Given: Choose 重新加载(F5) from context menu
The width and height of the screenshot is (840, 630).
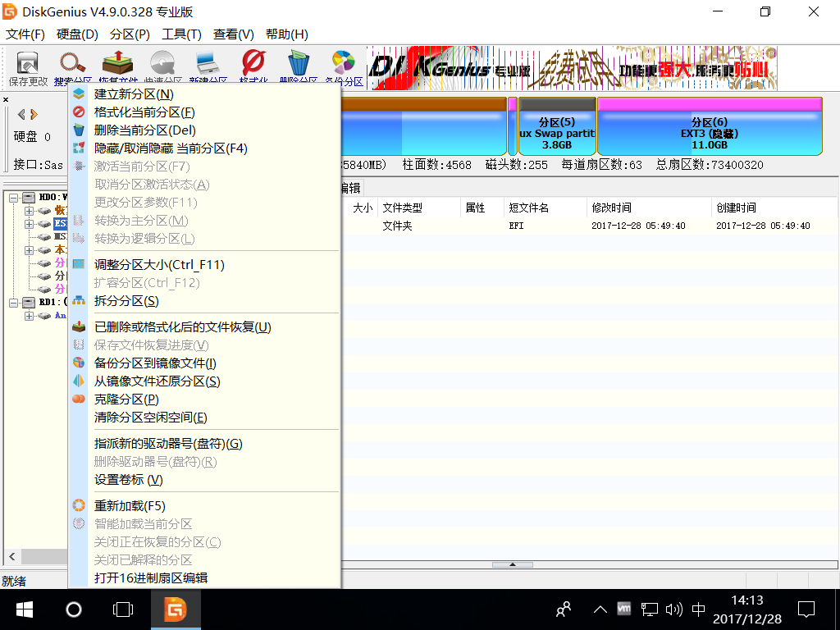Looking at the screenshot, I should 204,505.
